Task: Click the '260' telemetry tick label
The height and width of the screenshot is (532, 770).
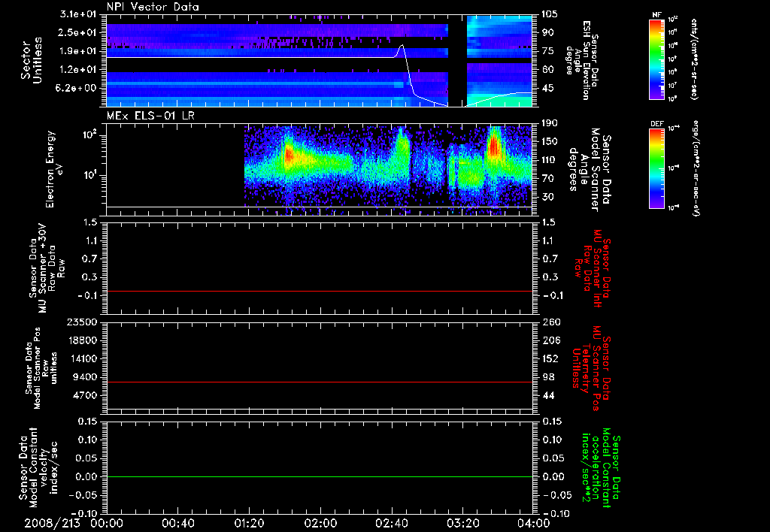Action: pyautogui.click(x=550, y=322)
